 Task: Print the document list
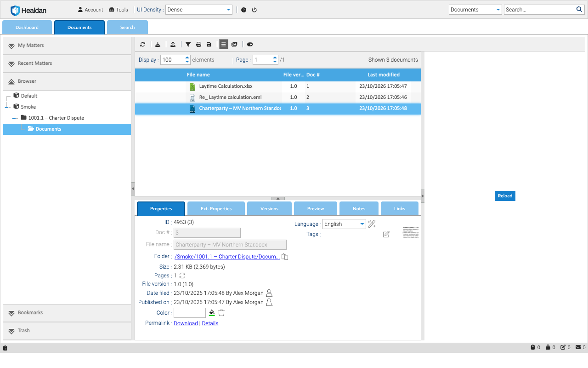click(198, 45)
